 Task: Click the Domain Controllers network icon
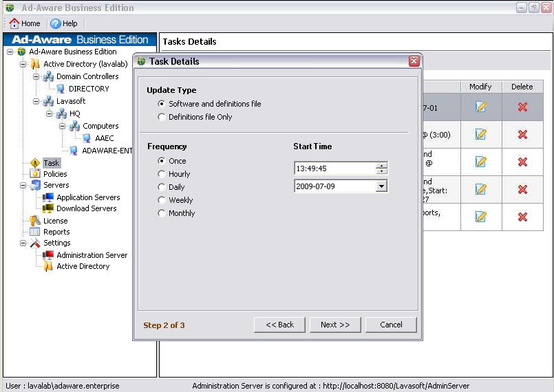[48, 76]
